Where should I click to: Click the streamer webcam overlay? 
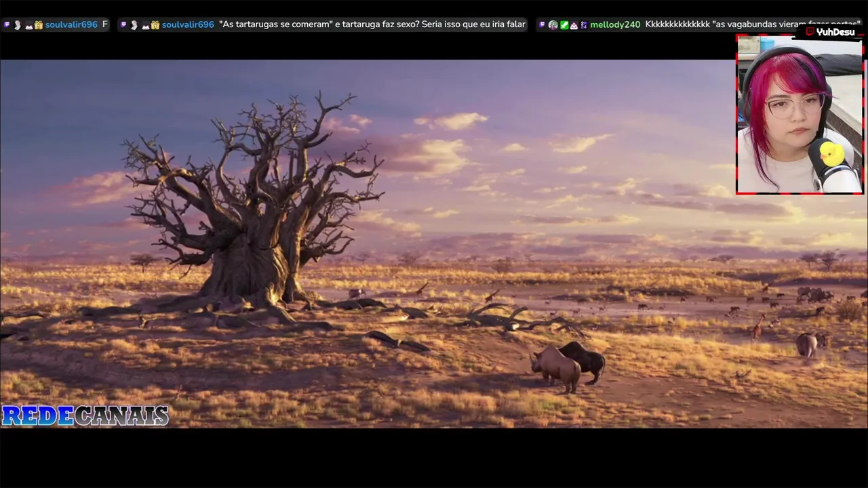tap(800, 115)
